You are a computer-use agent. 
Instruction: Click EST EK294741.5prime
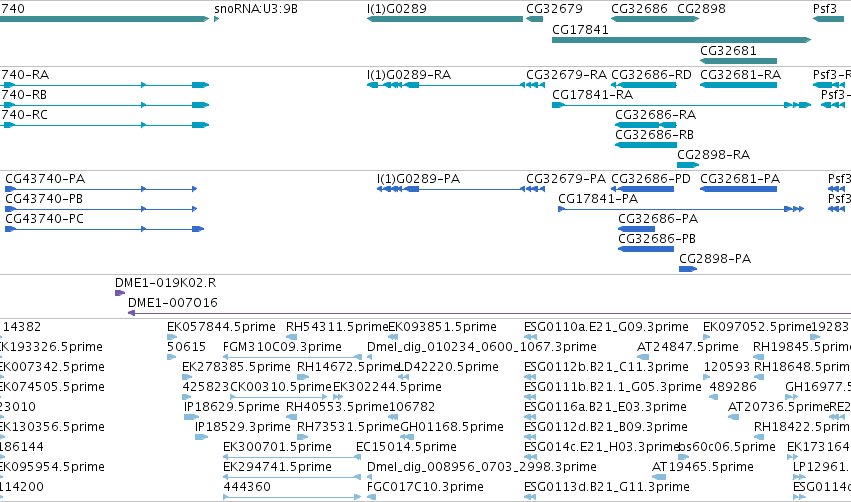pyautogui.click(x=293, y=477)
